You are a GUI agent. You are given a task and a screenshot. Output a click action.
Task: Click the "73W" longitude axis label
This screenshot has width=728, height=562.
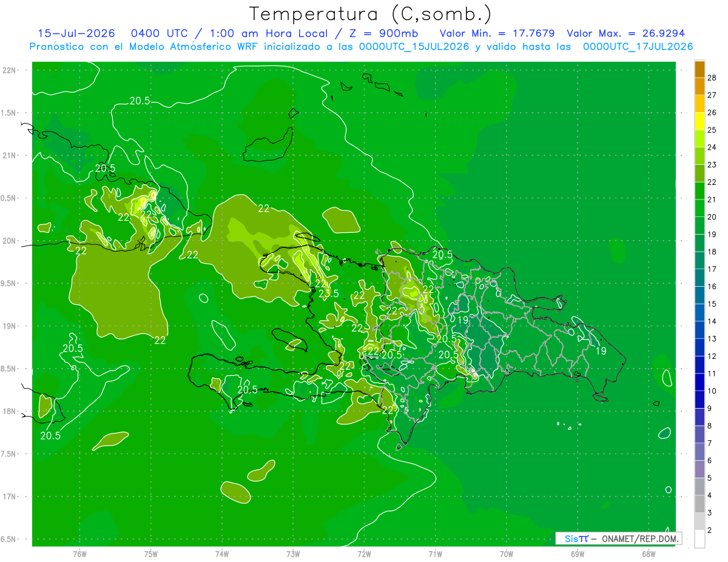[x=293, y=554]
